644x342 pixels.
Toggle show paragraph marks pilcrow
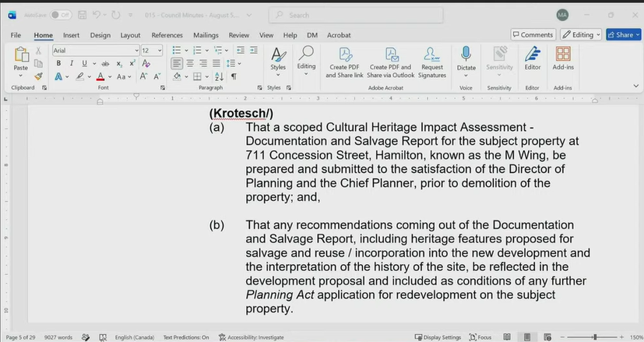234,76
